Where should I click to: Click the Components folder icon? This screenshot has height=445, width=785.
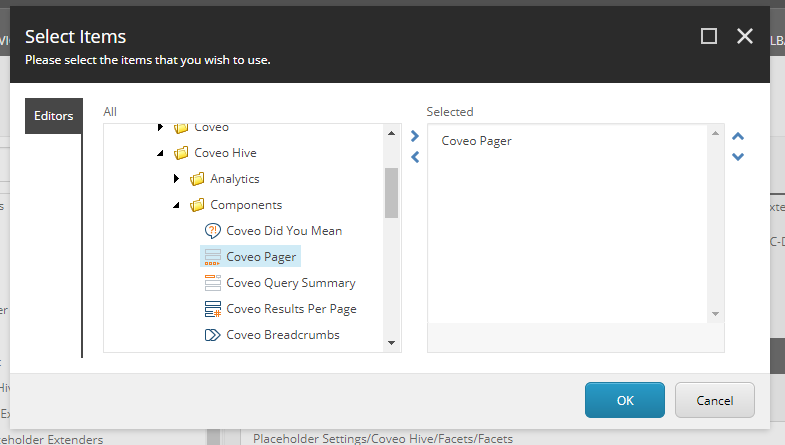click(197, 205)
